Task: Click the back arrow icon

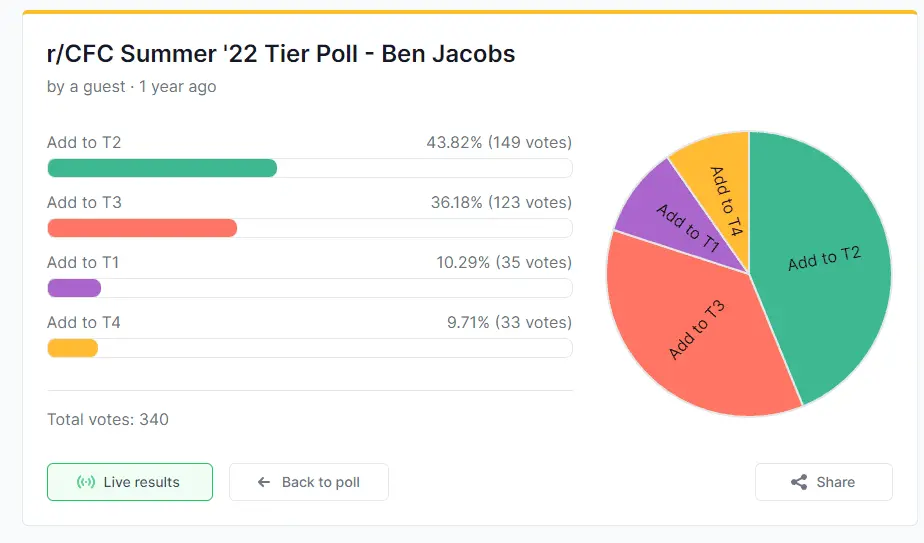Action: click(x=264, y=482)
